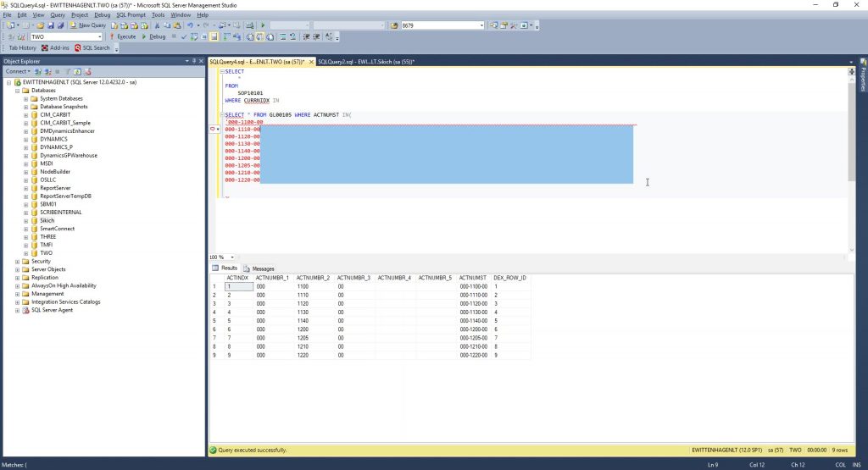Switch to the Messages results tab

coord(259,268)
